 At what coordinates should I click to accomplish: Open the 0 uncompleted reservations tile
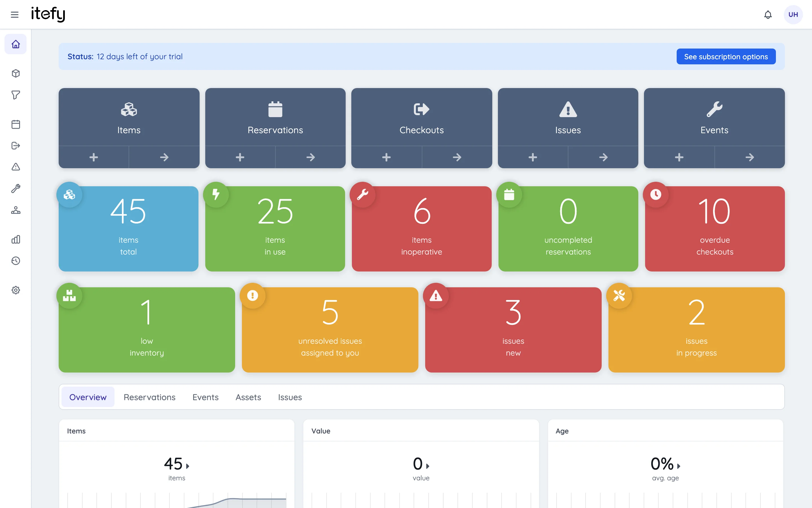568,229
